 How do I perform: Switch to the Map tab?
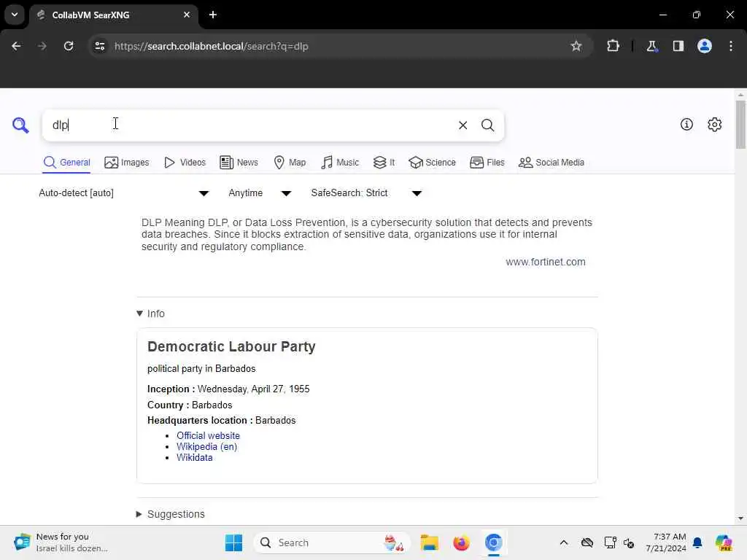point(290,163)
